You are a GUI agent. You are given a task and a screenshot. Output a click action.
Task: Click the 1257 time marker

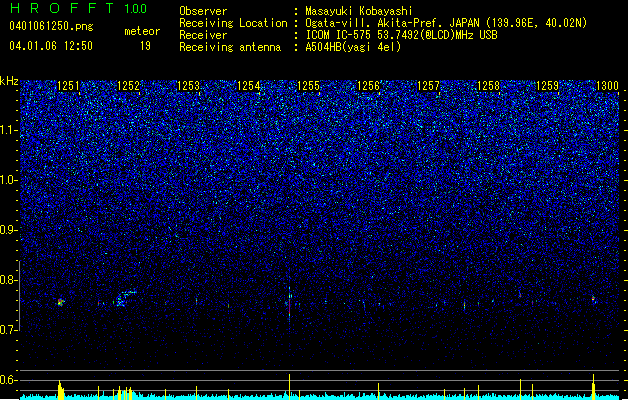pyautogui.click(x=428, y=86)
